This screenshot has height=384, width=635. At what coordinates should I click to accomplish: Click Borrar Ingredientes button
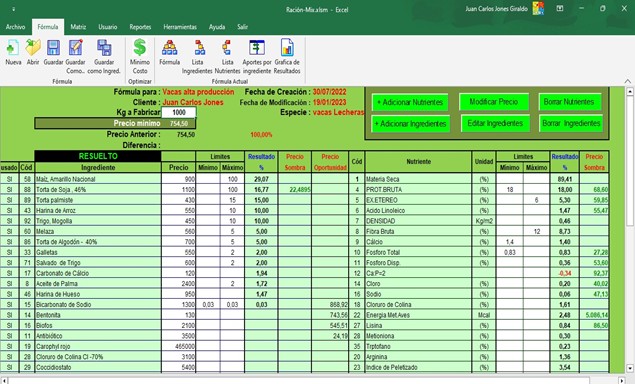coord(571,123)
